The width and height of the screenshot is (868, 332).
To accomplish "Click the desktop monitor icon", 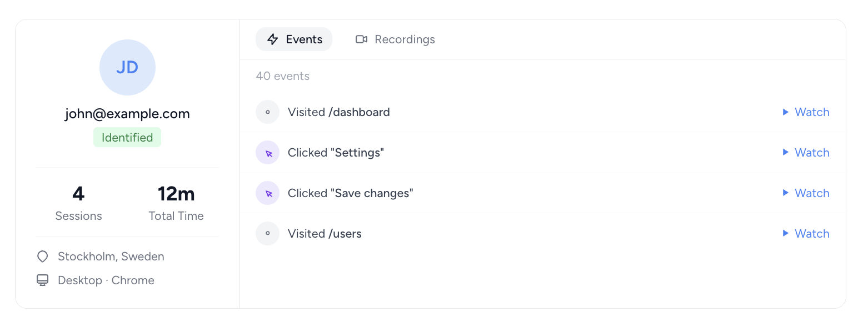I will point(42,280).
